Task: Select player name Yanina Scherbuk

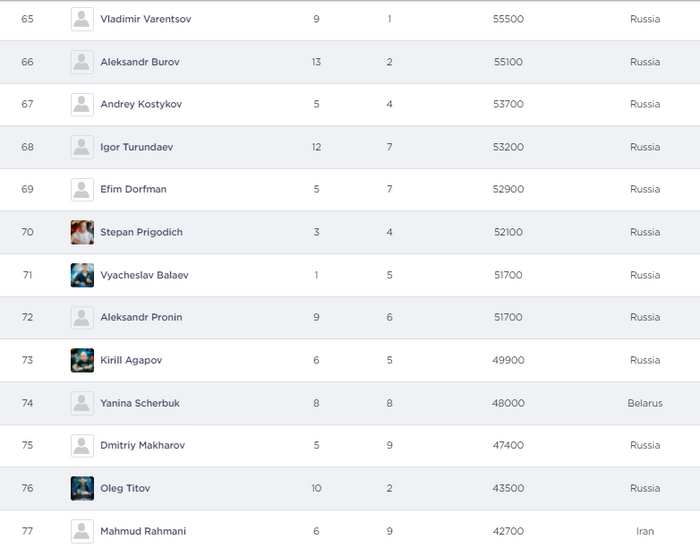Action: 140,403
